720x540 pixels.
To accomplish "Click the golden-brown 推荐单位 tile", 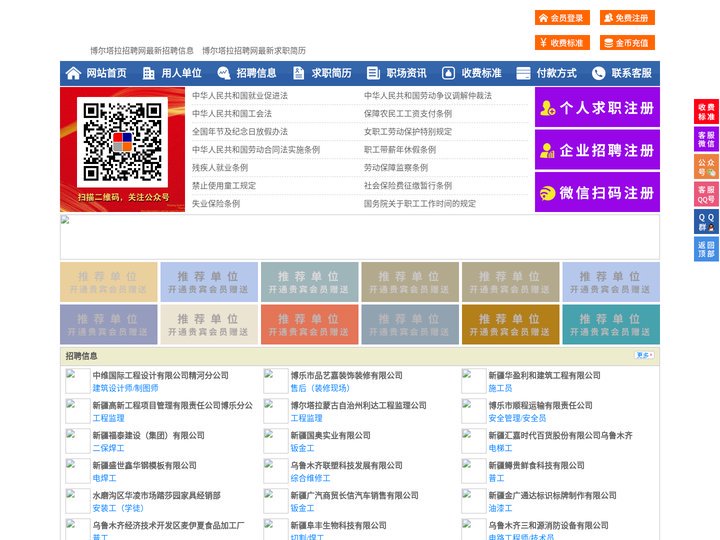I will pos(510,324).
